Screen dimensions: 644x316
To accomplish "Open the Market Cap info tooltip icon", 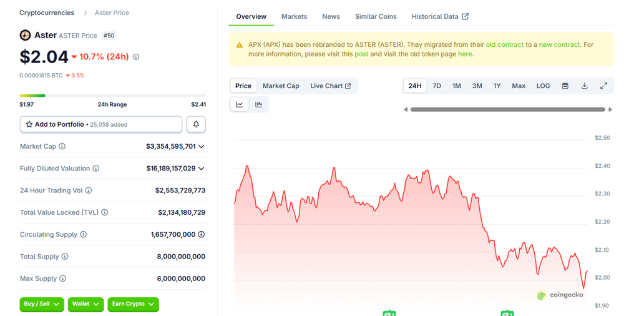I will click(x=62, y=146).
